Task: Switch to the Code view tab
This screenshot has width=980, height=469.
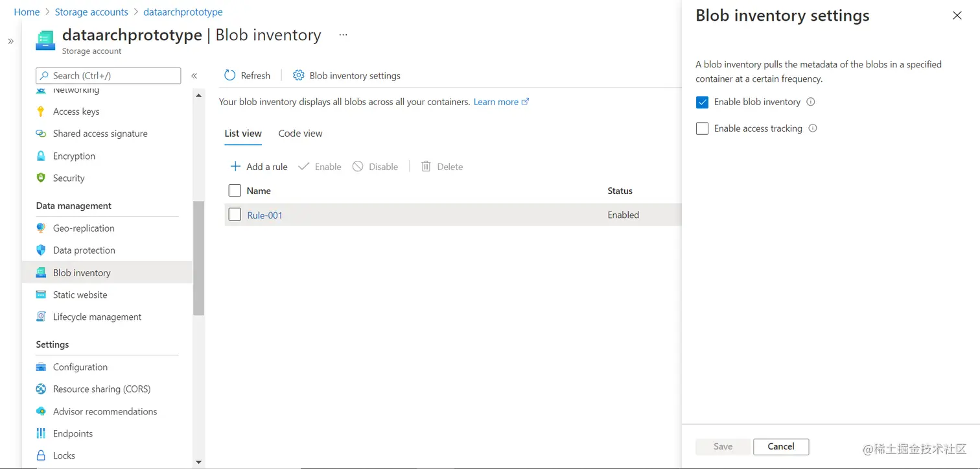Action: click(300, 133)
